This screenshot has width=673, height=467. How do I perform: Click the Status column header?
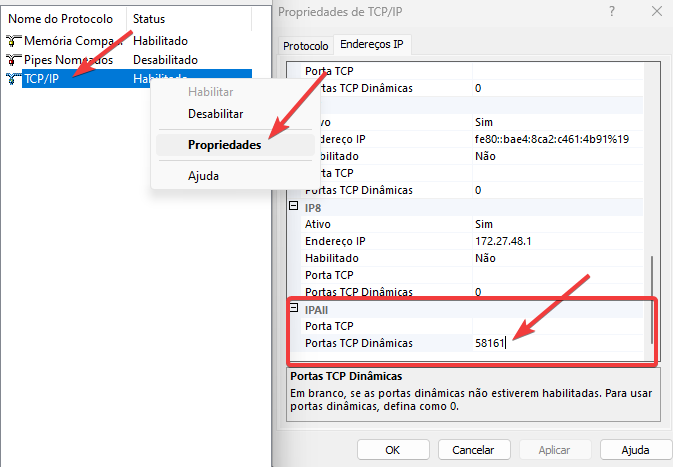[149, 19]
